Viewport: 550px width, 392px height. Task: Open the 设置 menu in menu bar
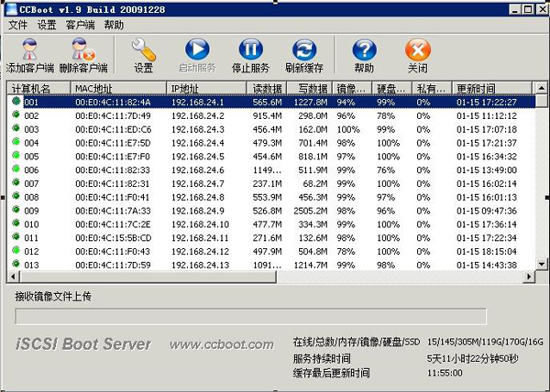point(47,25)
